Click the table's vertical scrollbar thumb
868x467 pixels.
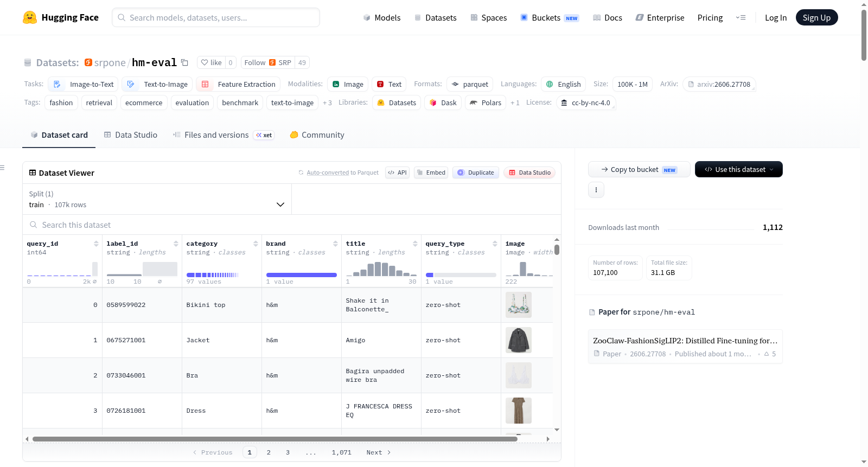click(557, 250)
